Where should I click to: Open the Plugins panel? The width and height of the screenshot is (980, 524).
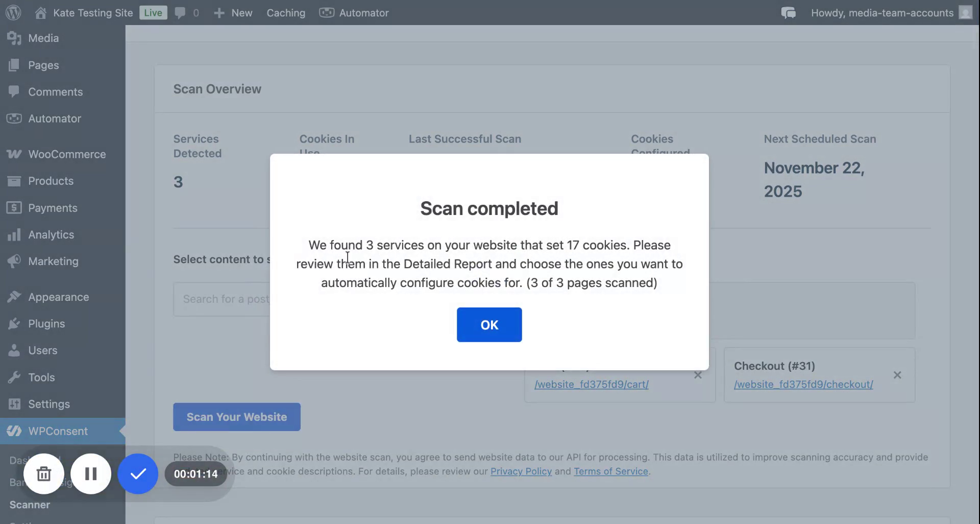(46, 323)
